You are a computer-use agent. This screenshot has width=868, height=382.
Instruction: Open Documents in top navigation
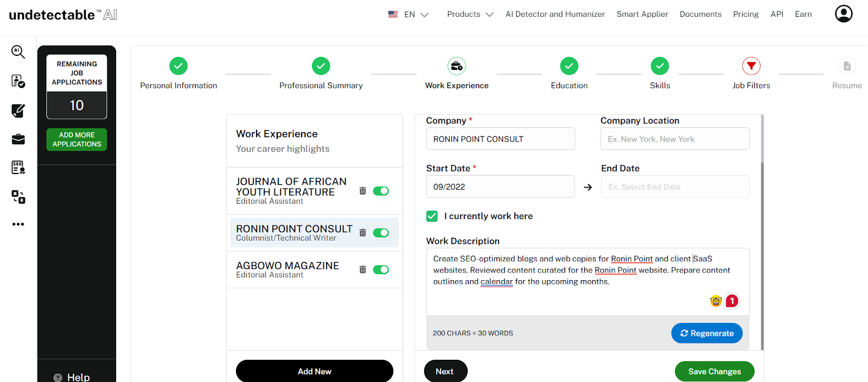point(700,14)
